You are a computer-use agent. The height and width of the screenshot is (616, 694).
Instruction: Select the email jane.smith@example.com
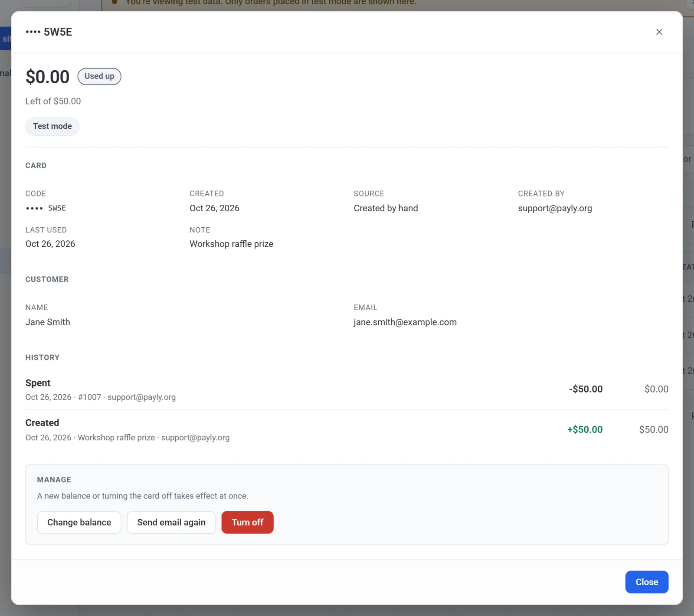pos(405,322)
